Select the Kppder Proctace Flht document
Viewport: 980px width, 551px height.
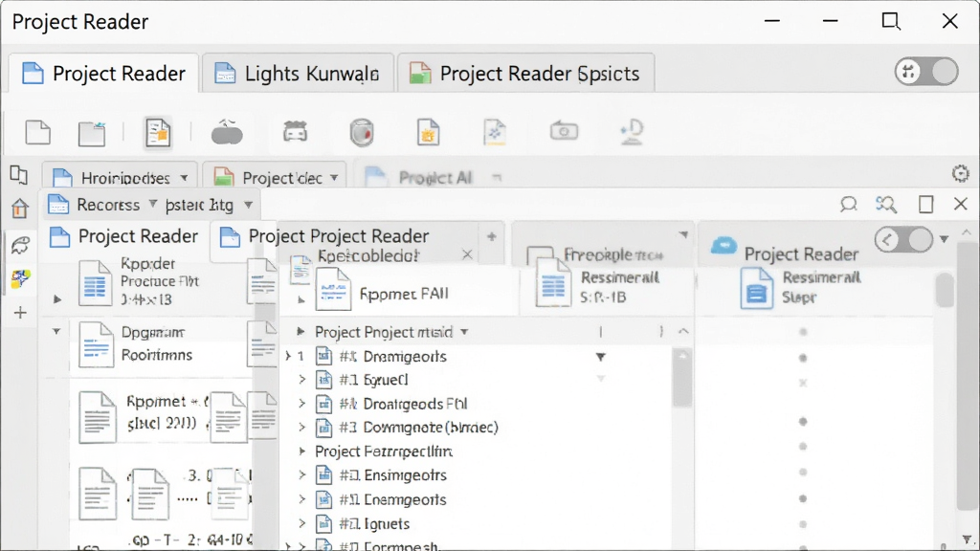(140, 282)
